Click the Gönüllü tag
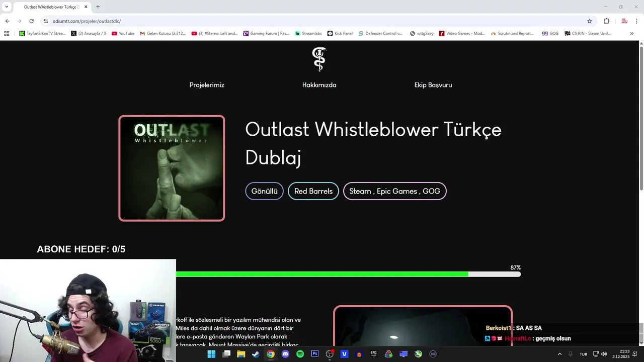 [265, 191]
